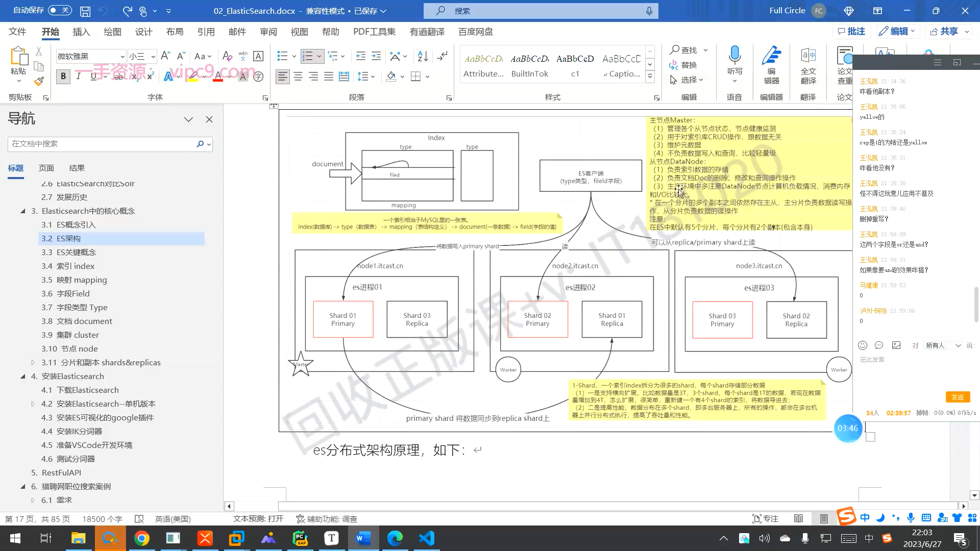The width and height of the screenshot is (980, 551).
Task: Click the Bold formatting button
Action: [63, 77]
